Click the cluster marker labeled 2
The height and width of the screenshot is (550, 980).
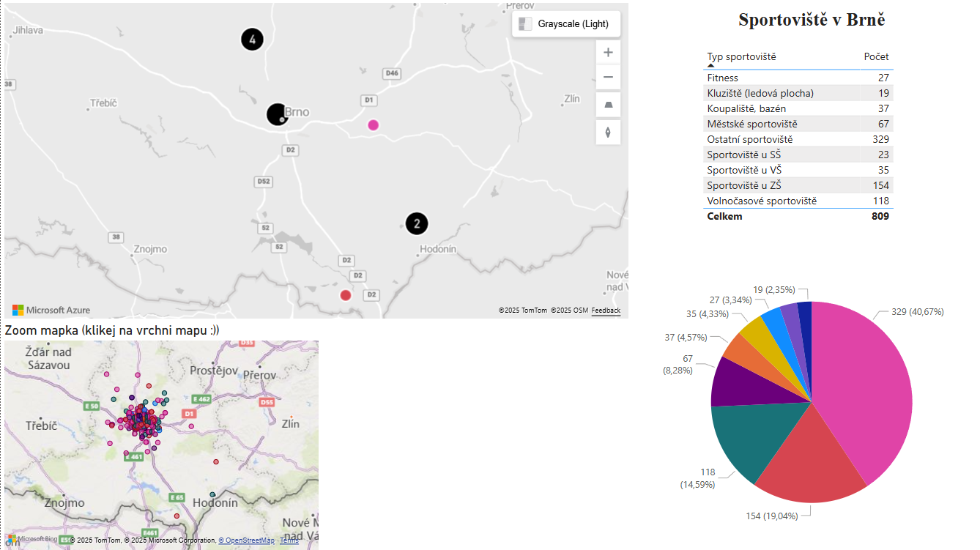coord(417,223)
